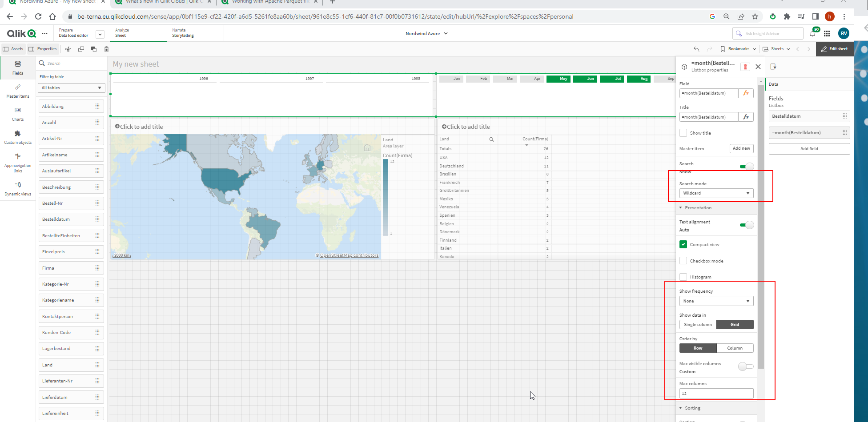868x422 pixels.
Task: Click the Add field button in the Data panel
Action: click(x=809, y=148)
